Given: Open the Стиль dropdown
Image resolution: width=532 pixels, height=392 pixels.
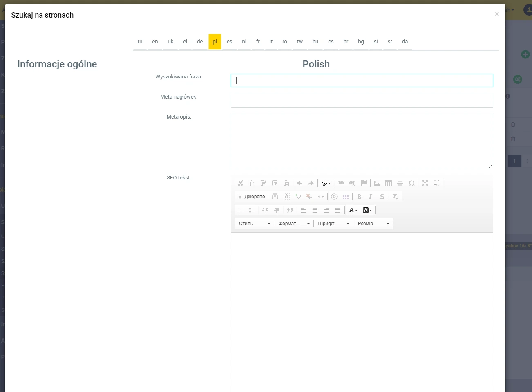Looking at the screenshot, I should point(254,224).
